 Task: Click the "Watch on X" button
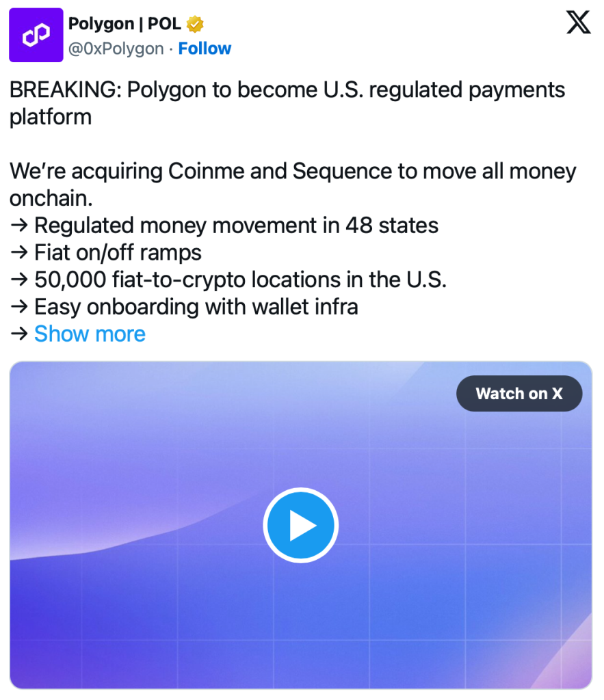[518, 394]
